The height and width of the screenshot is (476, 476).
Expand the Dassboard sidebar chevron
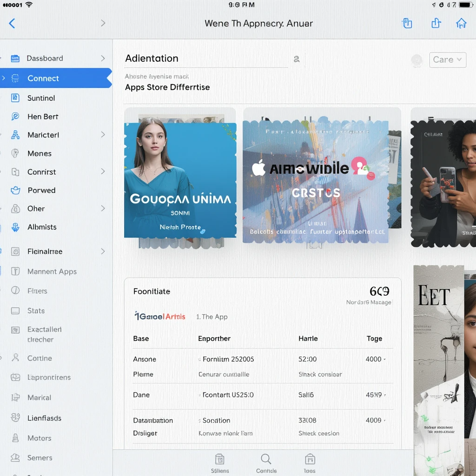tap(103, 59)
